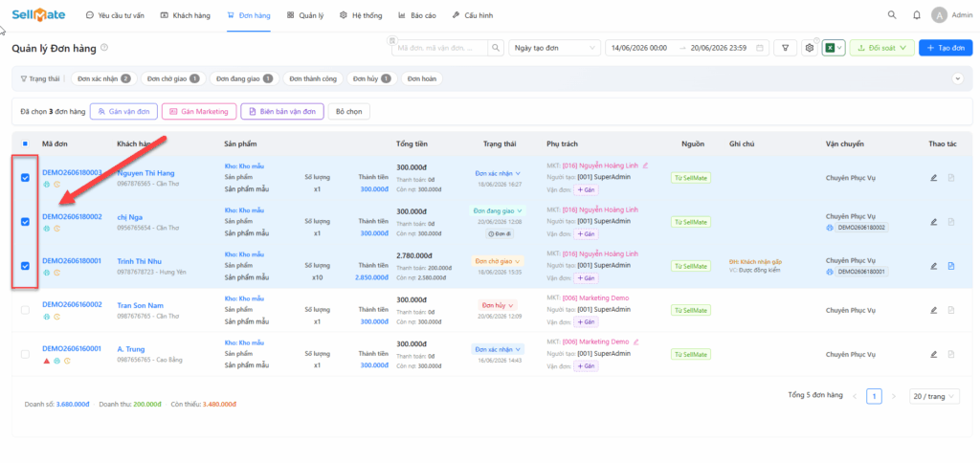Screen dimensions: 980x463
Task: Open the Khách hàng menu
Action: (x=185, y=15)
